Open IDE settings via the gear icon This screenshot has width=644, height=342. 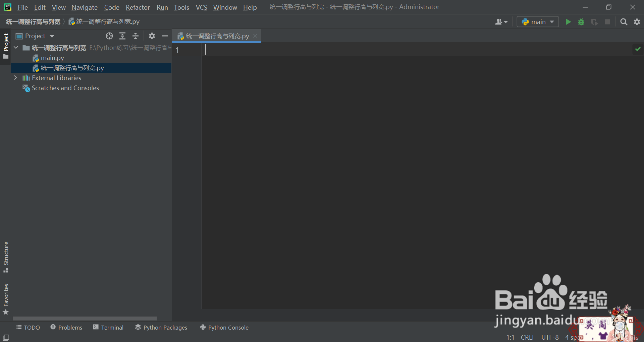(637, 22)
